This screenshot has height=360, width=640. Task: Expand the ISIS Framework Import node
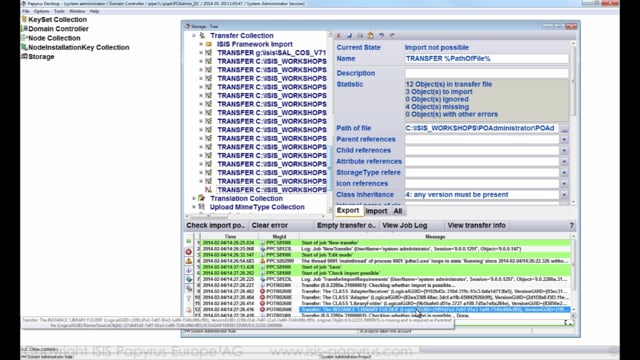tap(201, 44)
